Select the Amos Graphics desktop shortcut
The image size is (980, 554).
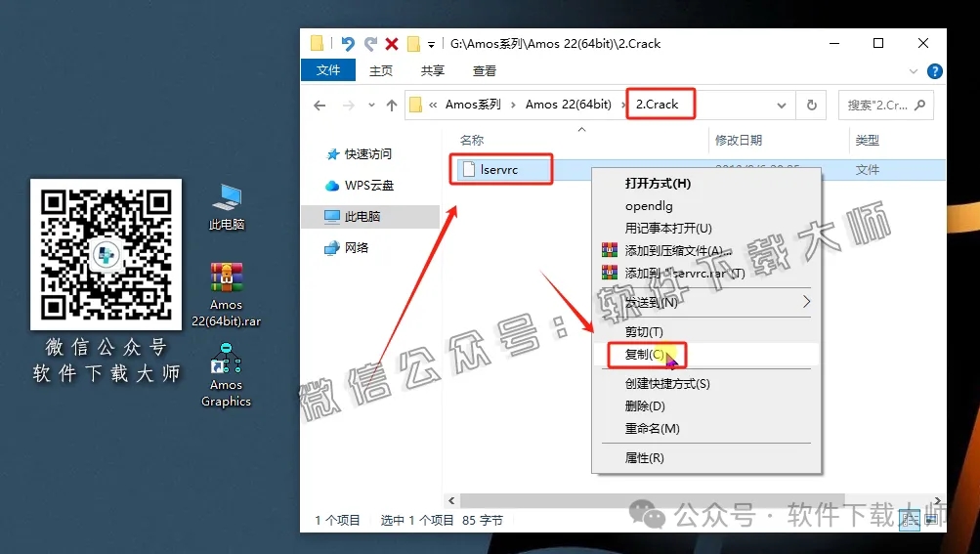(x=226, y=374)
